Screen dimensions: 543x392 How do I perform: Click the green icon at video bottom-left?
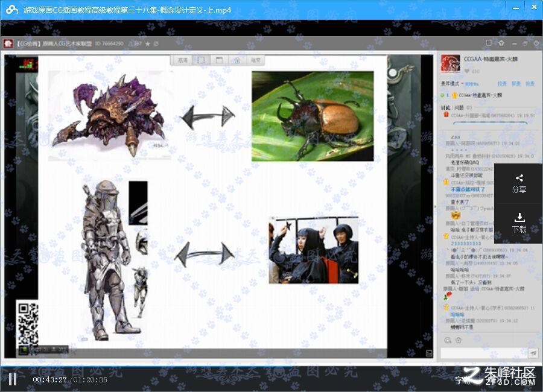tap(24, 350)
